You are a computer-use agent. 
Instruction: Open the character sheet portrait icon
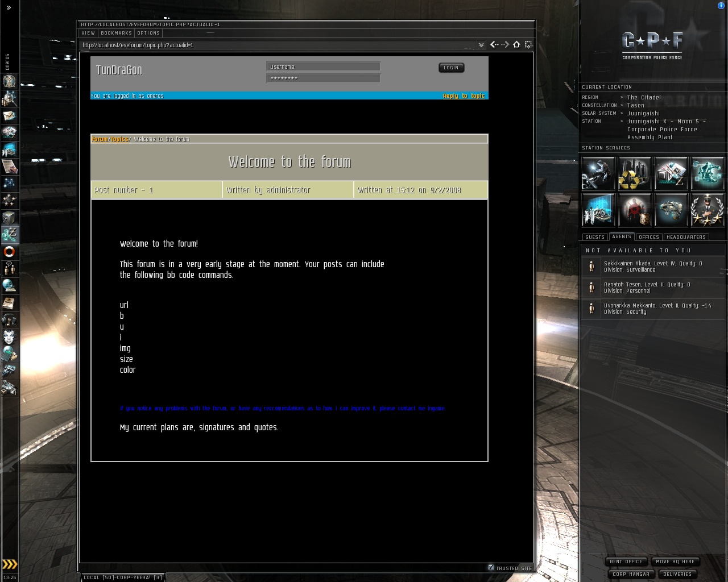tap(10, 81)
